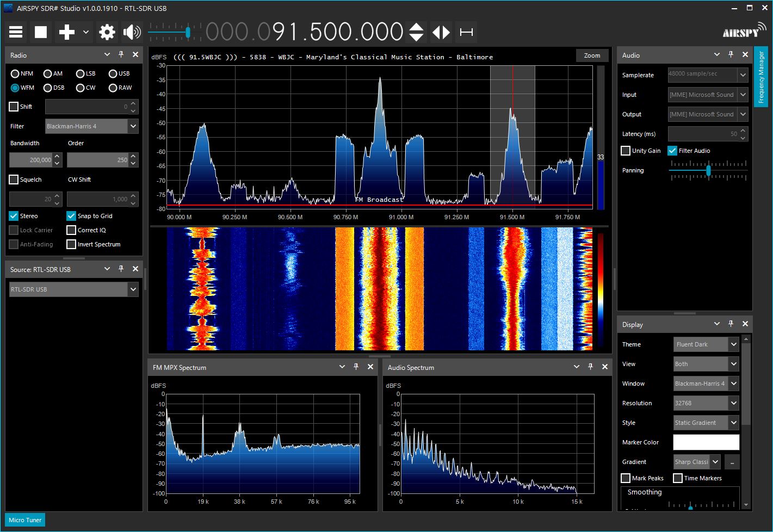This screenshot has width=773, height=532.
Task: Enable Mark Peaks checkbox
Action: click(x=626, y=478)
